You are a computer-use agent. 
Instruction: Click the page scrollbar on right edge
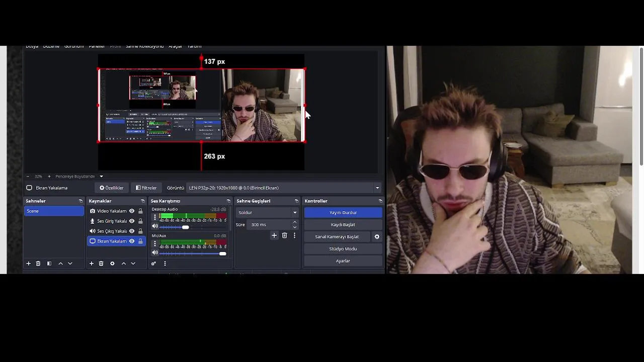[641, 106]
